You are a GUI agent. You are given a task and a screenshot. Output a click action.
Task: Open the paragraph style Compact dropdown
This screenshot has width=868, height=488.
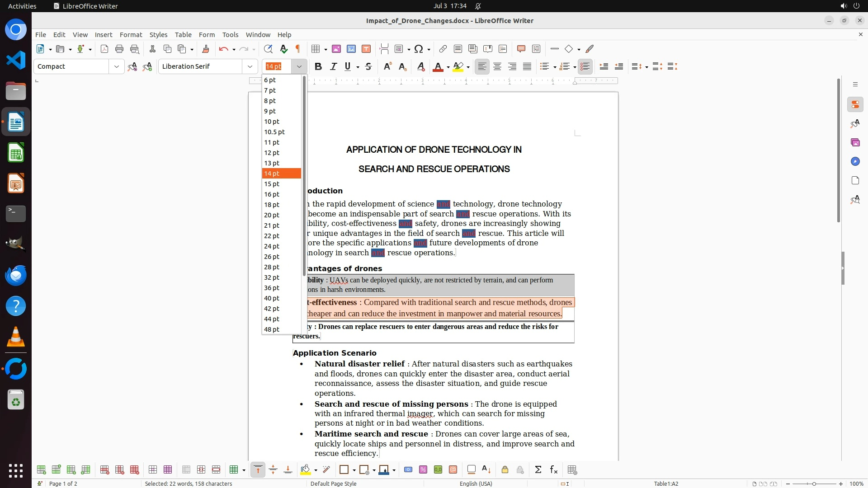point(117,66)
